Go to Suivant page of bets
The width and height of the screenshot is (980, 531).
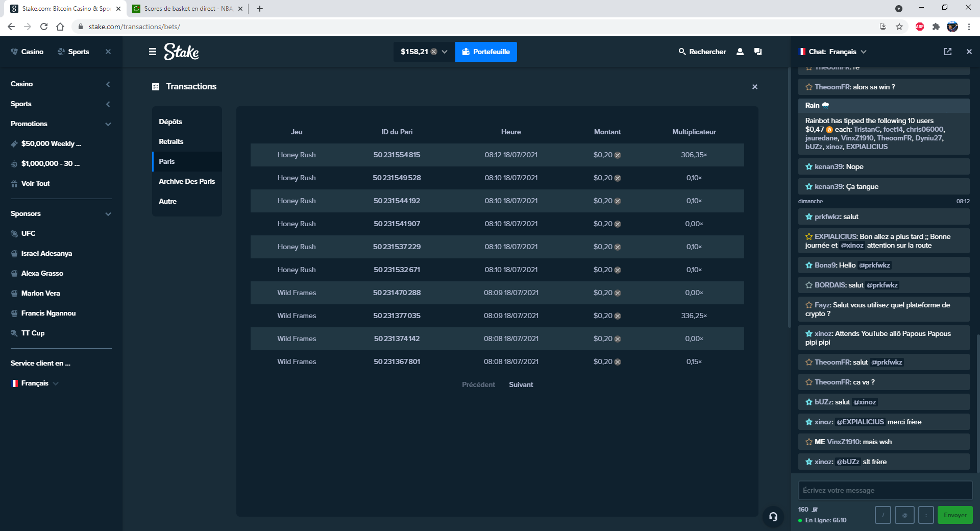click(521, 384)
